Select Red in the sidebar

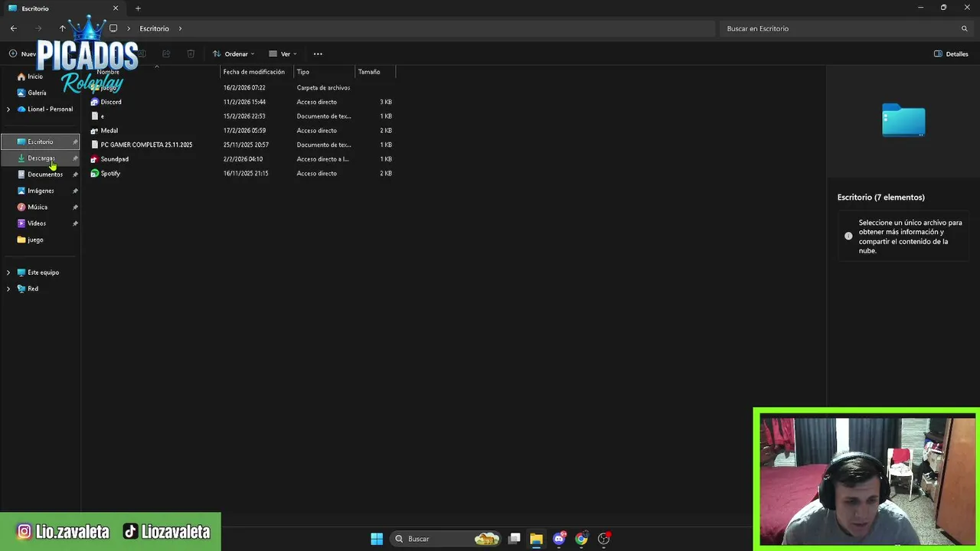click(33, 289)
